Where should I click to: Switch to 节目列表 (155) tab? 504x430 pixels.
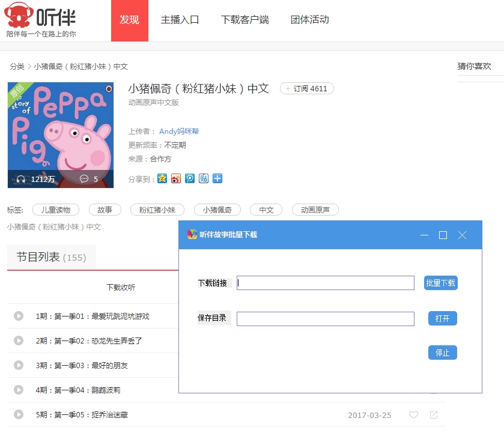coord(52,257)
